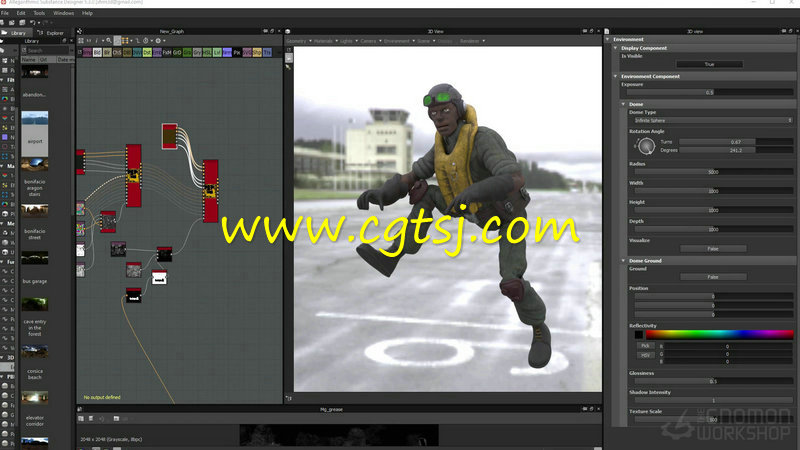The image size is (800, 450).
Task: Open the Materials dropdown in 3D View
Action: (x=325, y=41)
